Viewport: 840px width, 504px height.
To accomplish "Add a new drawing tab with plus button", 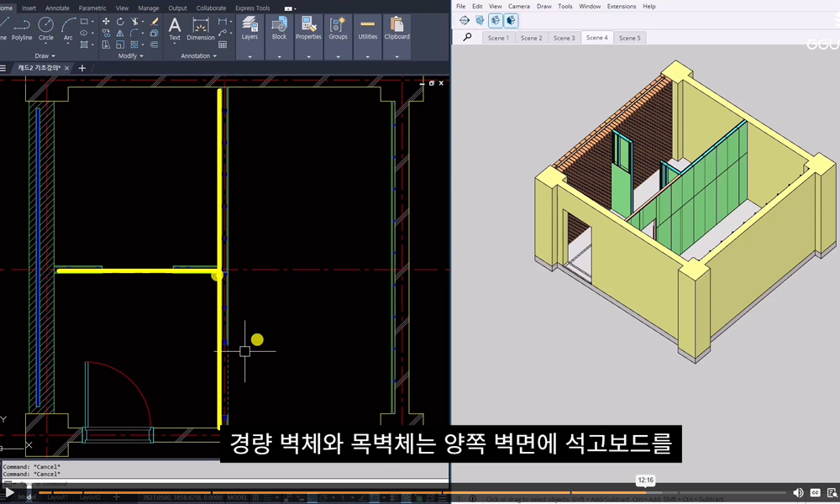I will [x=82, y=68].
